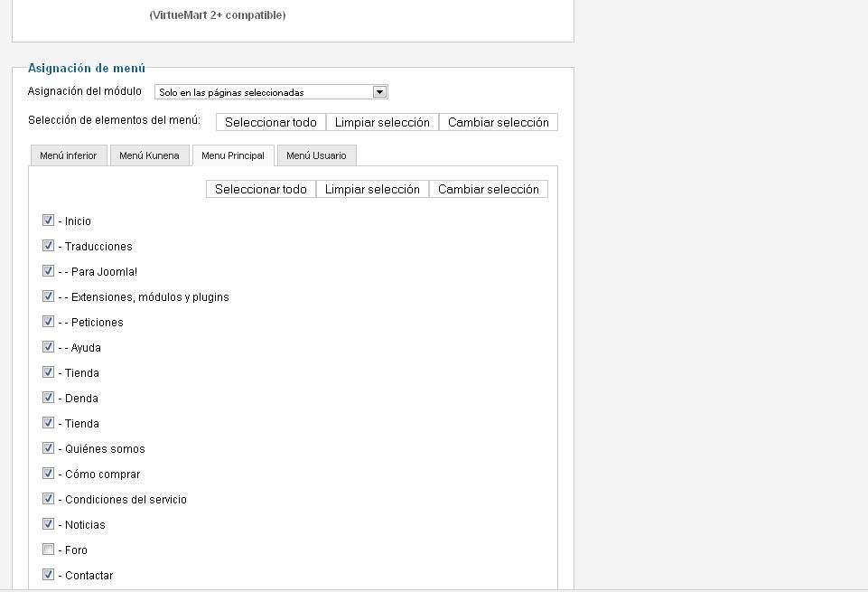The height and width of the screenshot is (592, 868).
Task: Uncheck the Denda checkbox
Action: pos(48,398)
